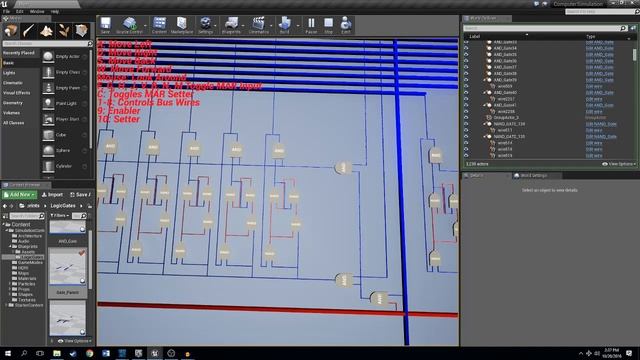Open the Window menu
640x360 pixels.
click(37, 11)
